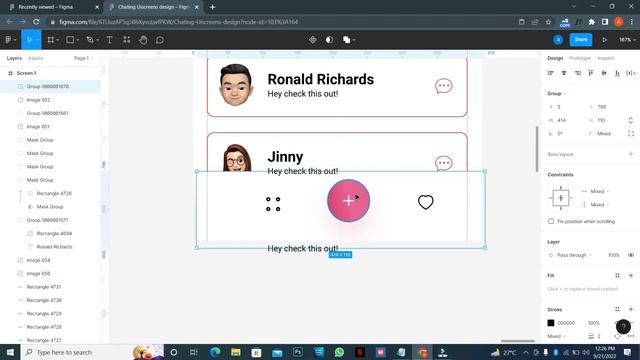The height and width of the screenshot is (360, 640).
Task: Toggle constrain proportions icon
Action: [x=631, y=120]
